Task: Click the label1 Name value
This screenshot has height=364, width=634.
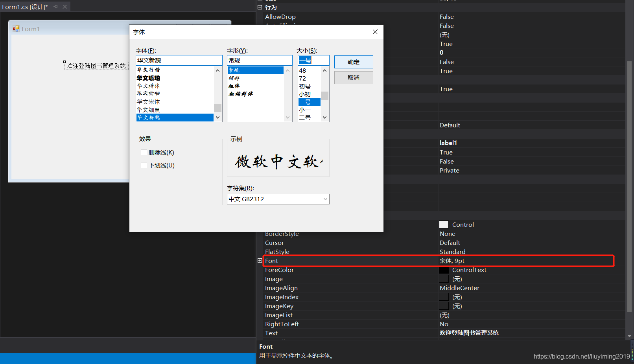Action: coord(448,143)
